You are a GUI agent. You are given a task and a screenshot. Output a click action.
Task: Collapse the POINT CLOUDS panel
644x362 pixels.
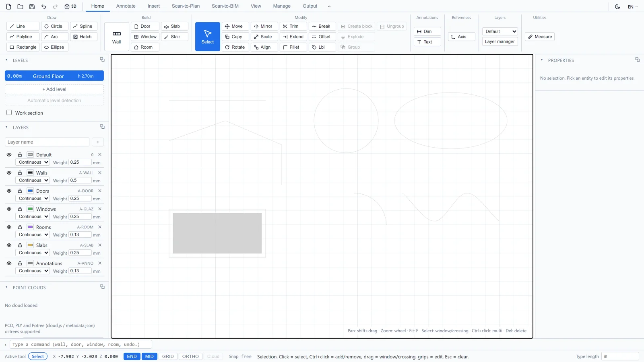[x=6, y=287]
